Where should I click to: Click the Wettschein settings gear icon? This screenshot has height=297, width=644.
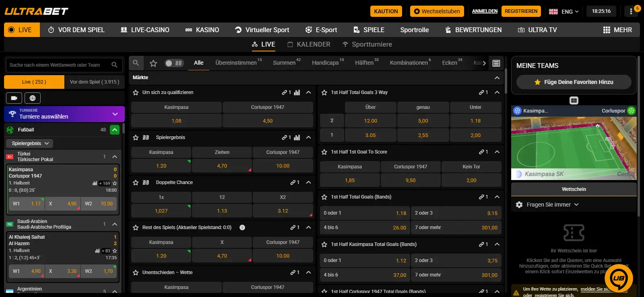coord(519,205)
